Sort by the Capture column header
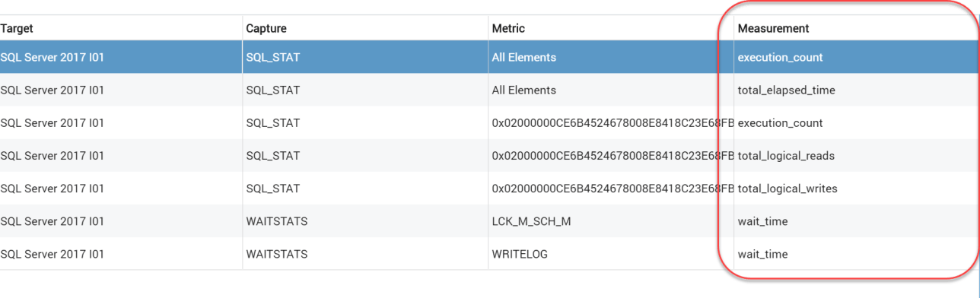980x298 pixels. pos(266,29)
